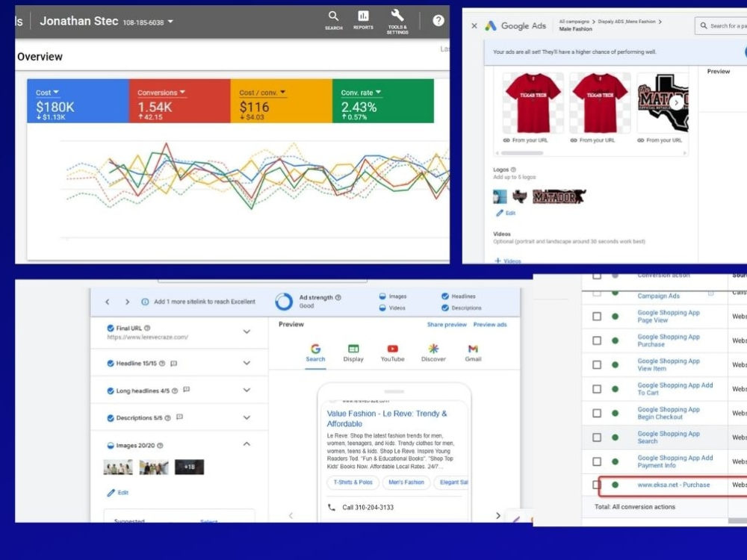747x560 pixels.
Task: Click the Preview ads link
Action: (x=490, y=324)
